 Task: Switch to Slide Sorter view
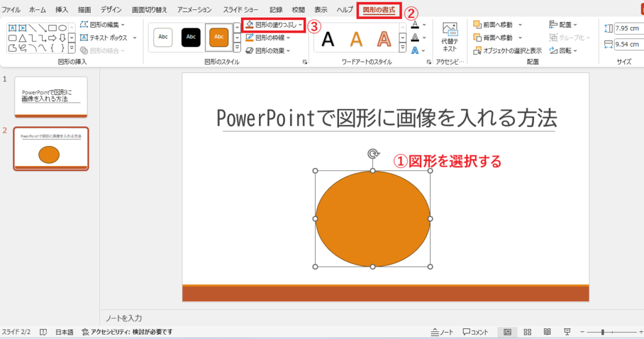point(528,332)
